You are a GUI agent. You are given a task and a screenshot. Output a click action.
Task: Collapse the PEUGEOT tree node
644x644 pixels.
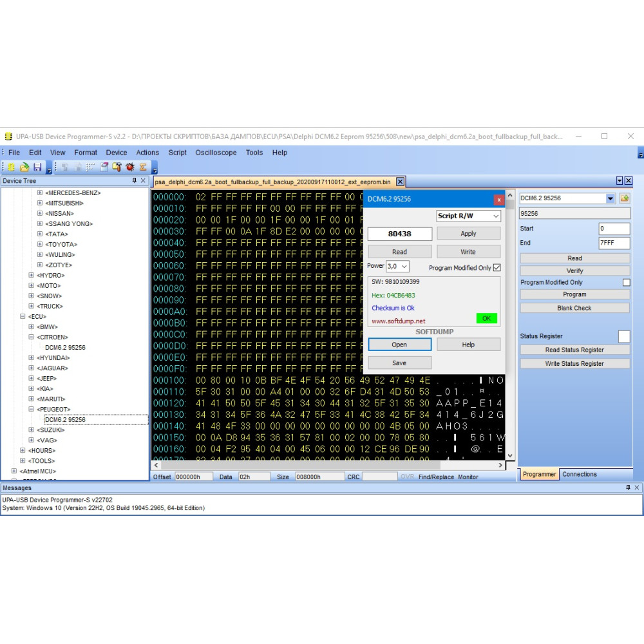pyautogui.click(x=31, y=409)
